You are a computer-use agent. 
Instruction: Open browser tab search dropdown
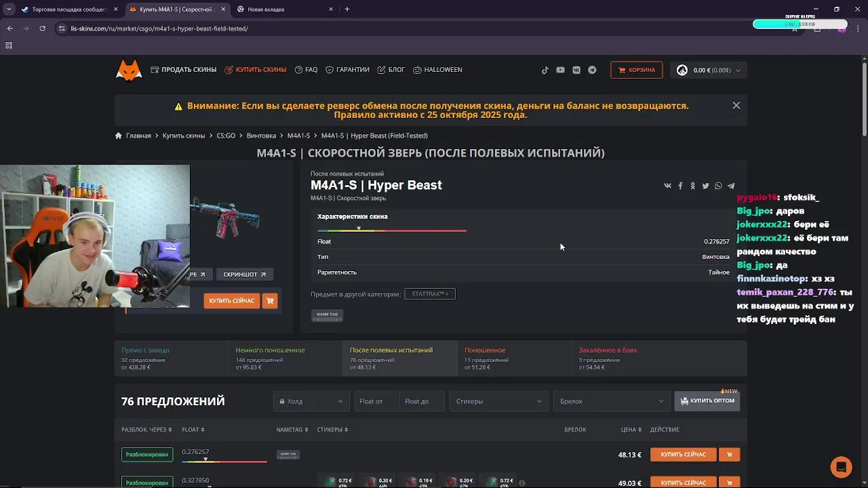coord(8,9)
